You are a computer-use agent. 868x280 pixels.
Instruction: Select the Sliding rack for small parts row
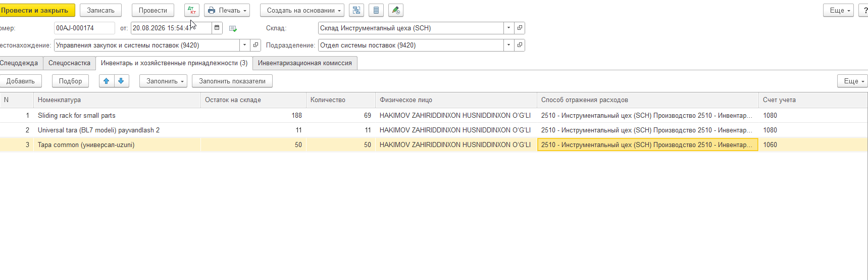pos(434,115)
